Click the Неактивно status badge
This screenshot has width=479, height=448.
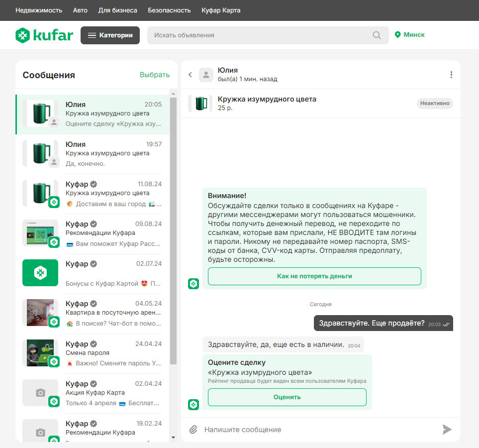click(435, 104)
